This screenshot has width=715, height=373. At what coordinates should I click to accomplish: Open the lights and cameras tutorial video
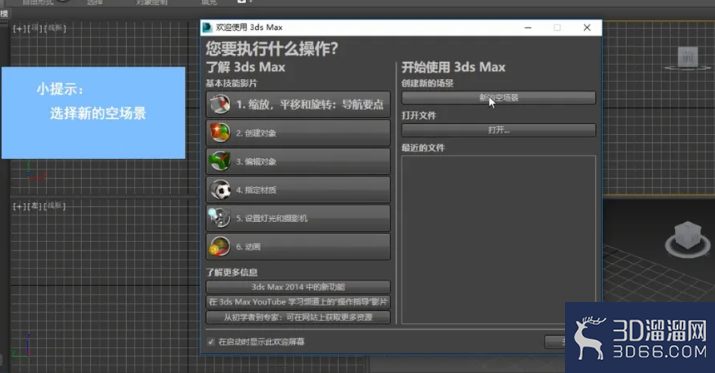click(298, 218)
